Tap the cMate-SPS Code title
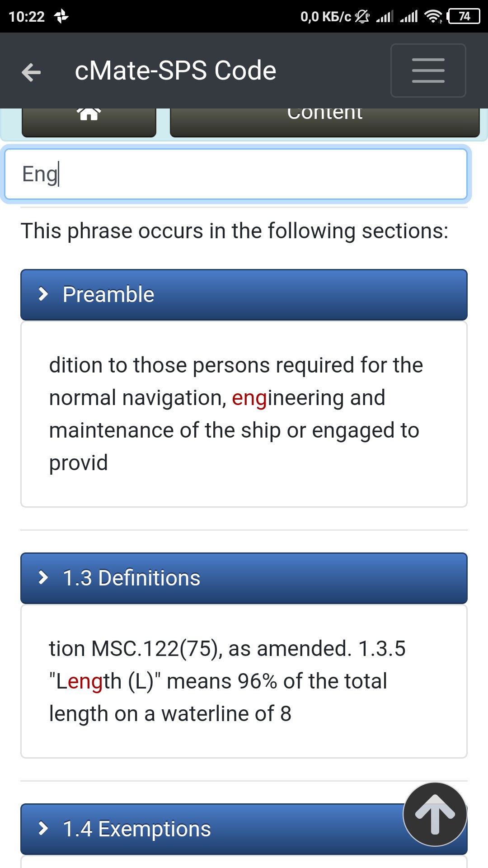 click(x=175, y=71)
